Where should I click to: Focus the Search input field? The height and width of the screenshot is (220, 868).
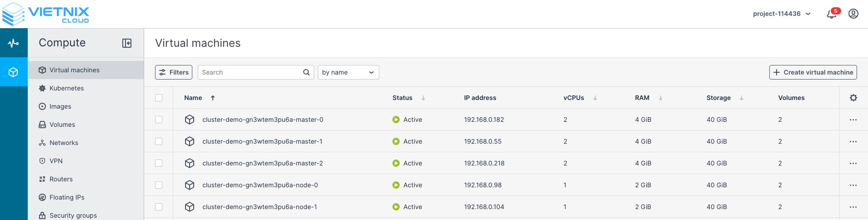pos(250,72)
